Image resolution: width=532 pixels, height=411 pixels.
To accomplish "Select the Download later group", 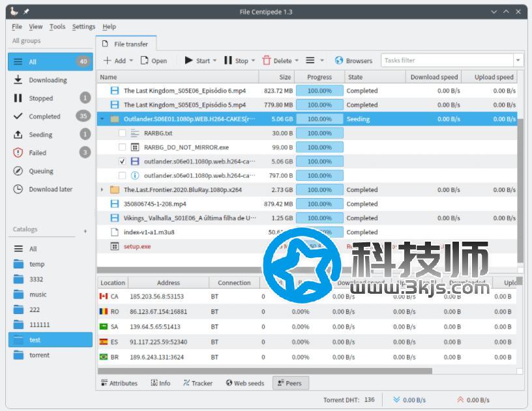I will [50, 189].
